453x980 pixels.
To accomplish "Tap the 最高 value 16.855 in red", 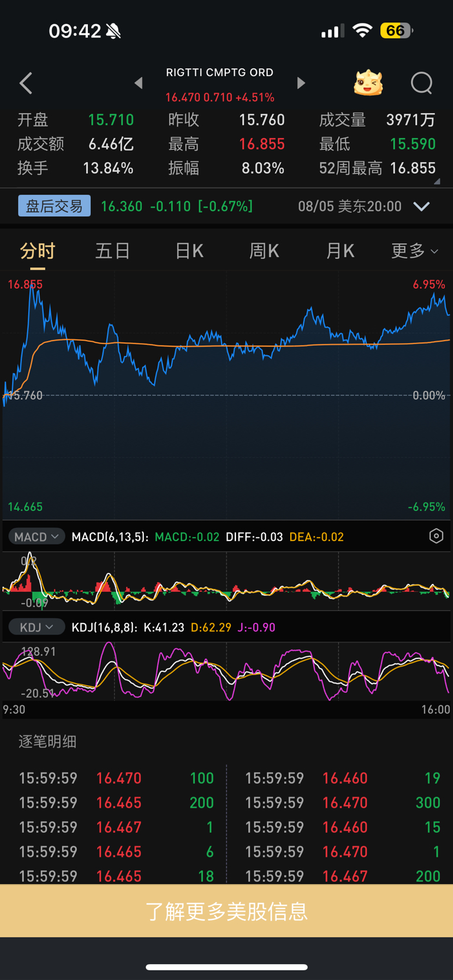I will click(262, 144).
